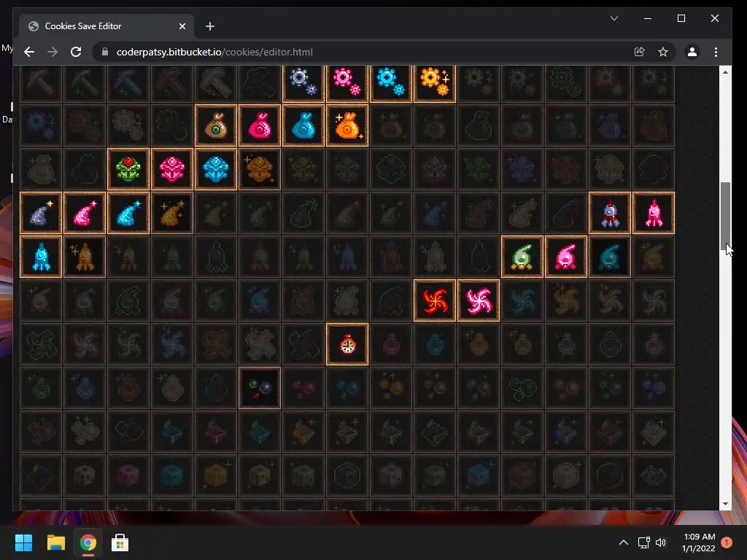
Task: Open File Explorer from the taskbar
Action: click(55, 542)
